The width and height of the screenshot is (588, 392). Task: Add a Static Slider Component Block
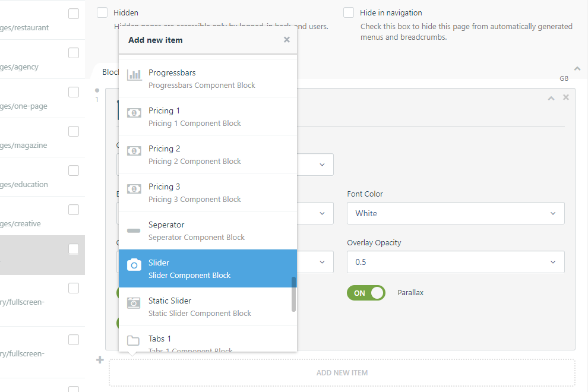tap(208, 306)
